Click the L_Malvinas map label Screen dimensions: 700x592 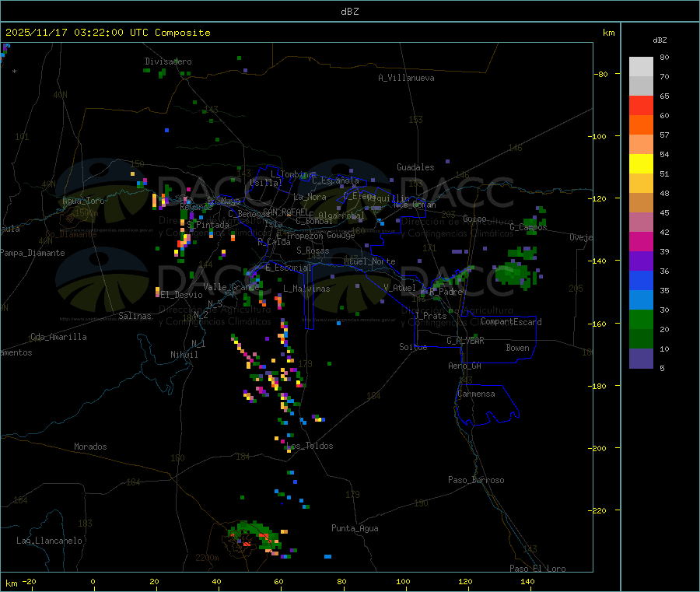(x=306, y=289)
